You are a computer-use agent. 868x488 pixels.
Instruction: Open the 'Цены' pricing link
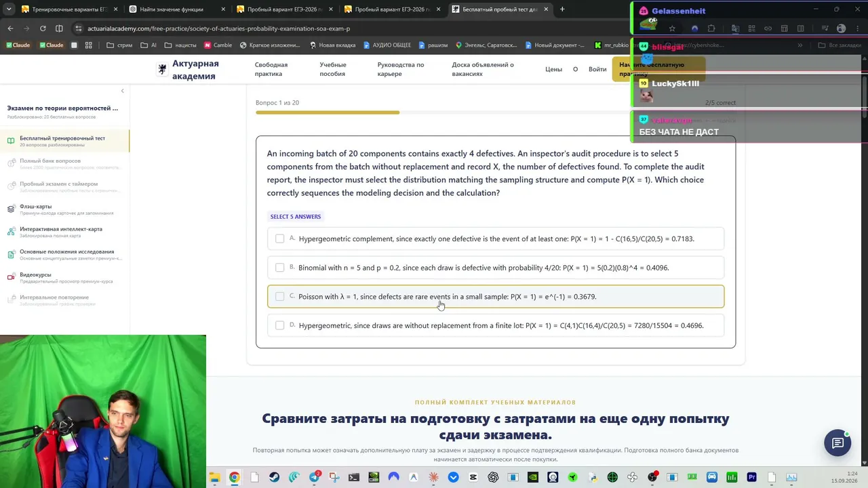(x=553, y=69)
